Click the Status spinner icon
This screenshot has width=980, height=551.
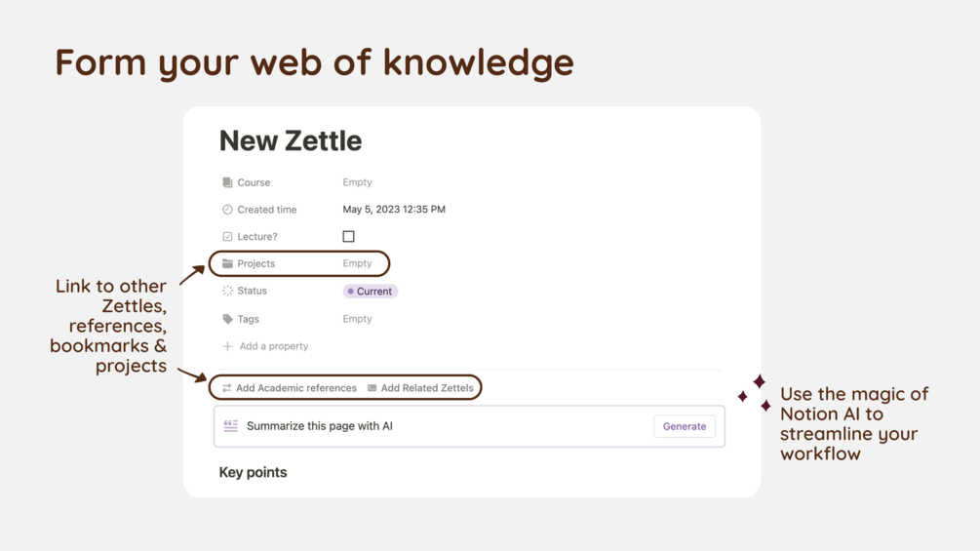pos(227,291)
